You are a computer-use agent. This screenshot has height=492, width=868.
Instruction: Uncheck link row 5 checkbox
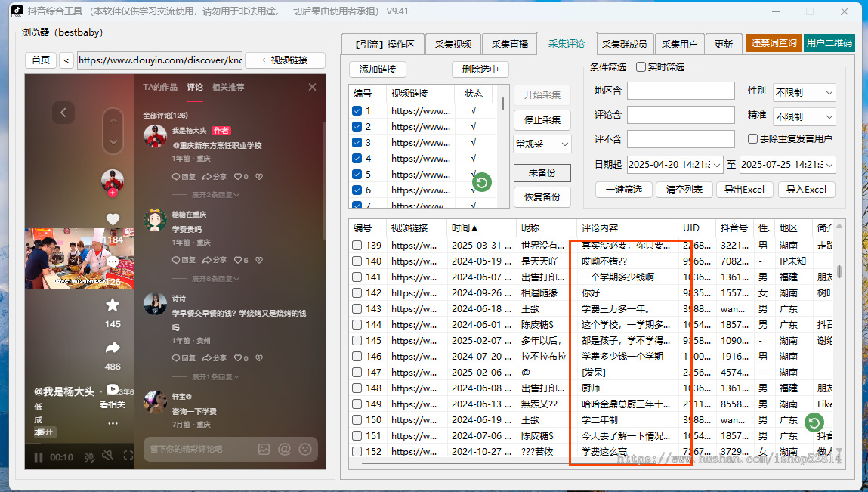357,174
